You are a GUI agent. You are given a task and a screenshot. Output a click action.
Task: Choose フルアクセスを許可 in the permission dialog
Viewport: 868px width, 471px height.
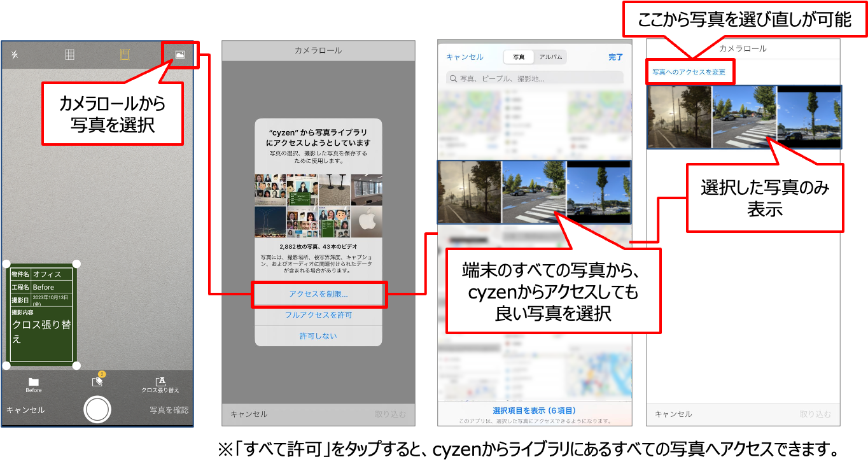tap(318, 315)
